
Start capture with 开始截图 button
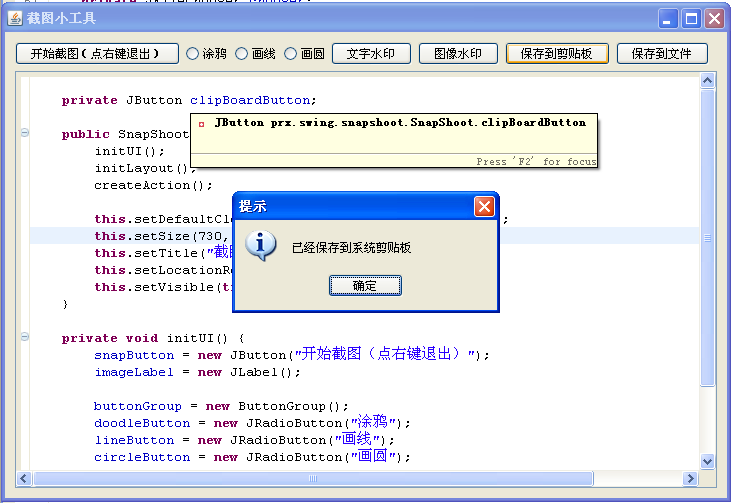click(97, 54)
